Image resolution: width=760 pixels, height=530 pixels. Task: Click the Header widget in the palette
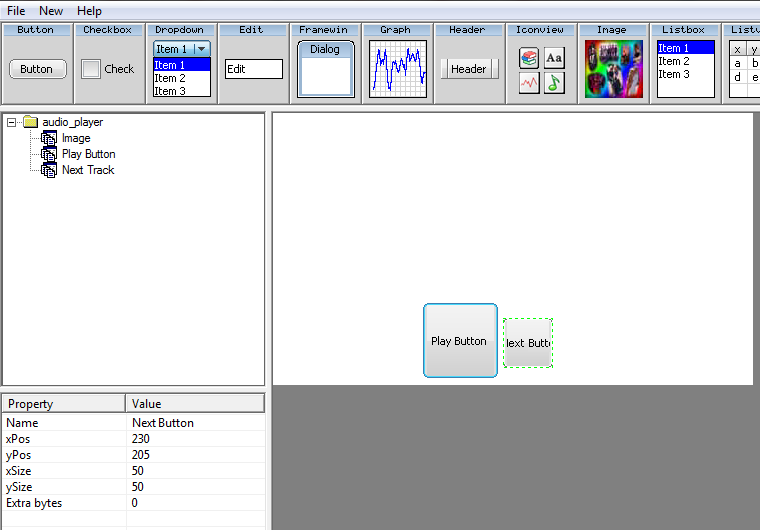[468, 69]
